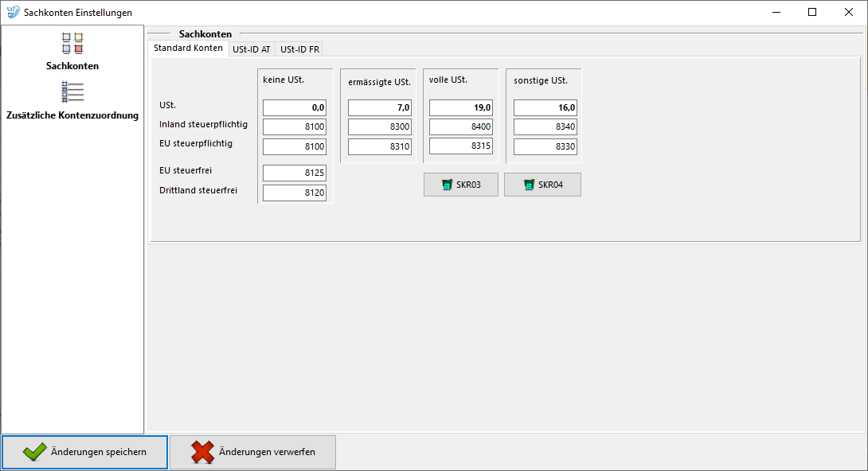Switch to the USt-ID AT tab
The width and height of the screenshot is (868, 471).
pyautogui.click(x=251, y=49)
